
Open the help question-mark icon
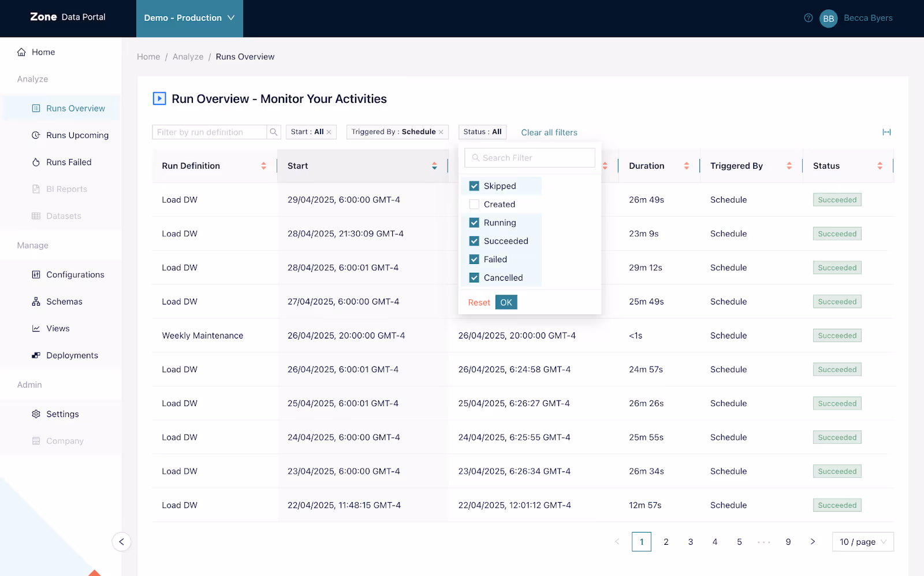(807, 18)
